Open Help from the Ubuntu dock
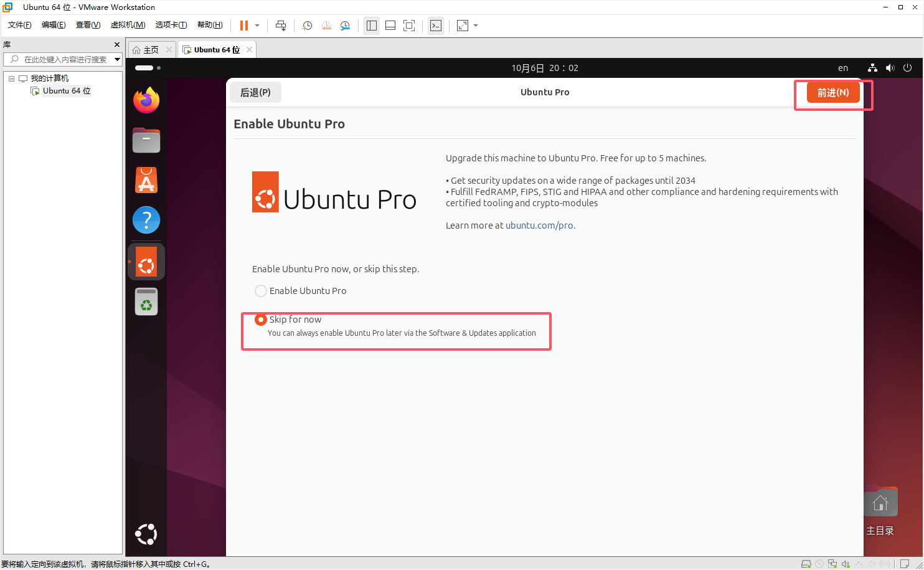924x570 pixels. click(146, 220)
